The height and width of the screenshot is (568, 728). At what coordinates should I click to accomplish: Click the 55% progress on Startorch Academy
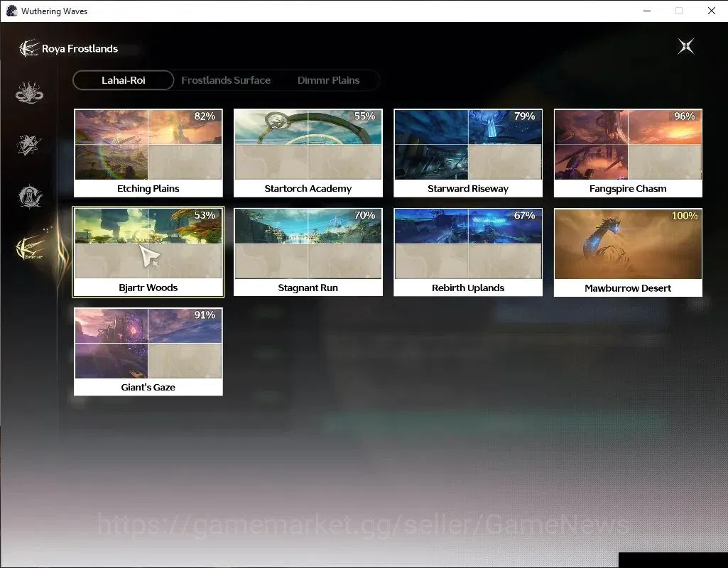[x=364, y=116]
